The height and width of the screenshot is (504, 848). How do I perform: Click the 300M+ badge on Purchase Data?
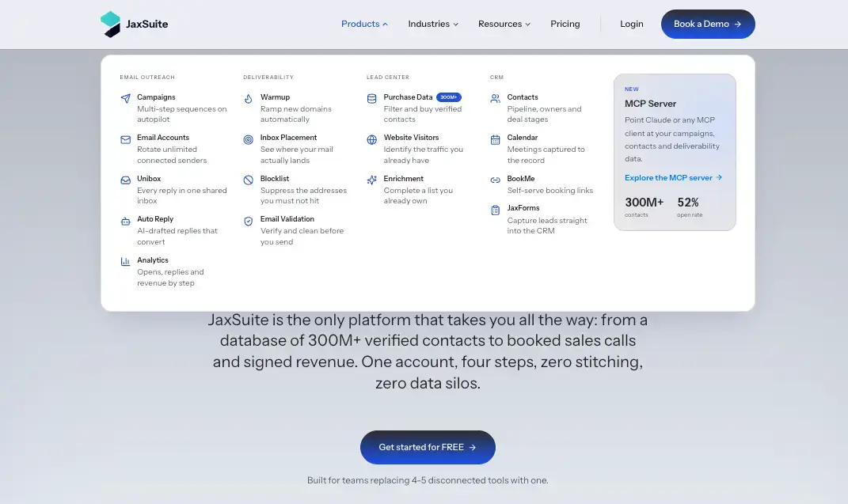pos(449,97)
